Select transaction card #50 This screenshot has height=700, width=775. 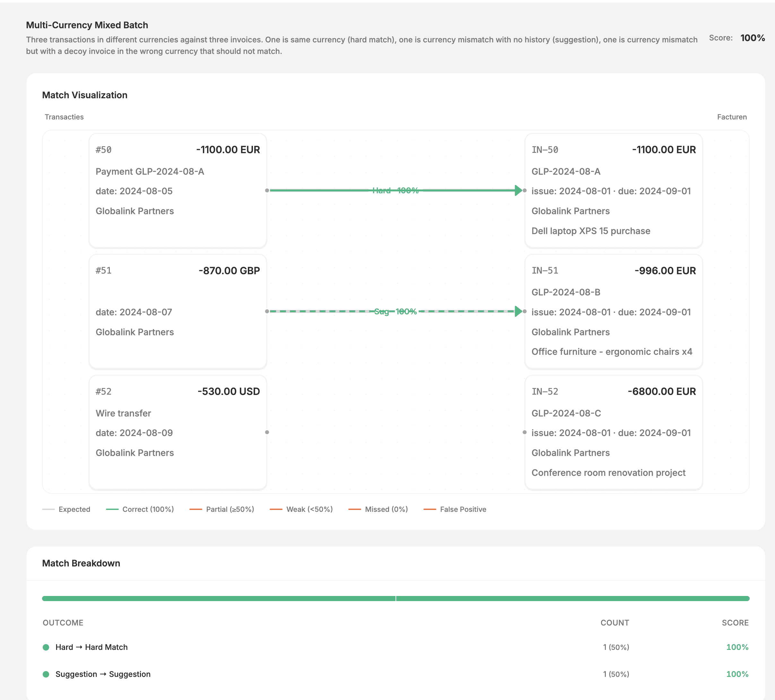pyautogui.click(x=178, y=190)
